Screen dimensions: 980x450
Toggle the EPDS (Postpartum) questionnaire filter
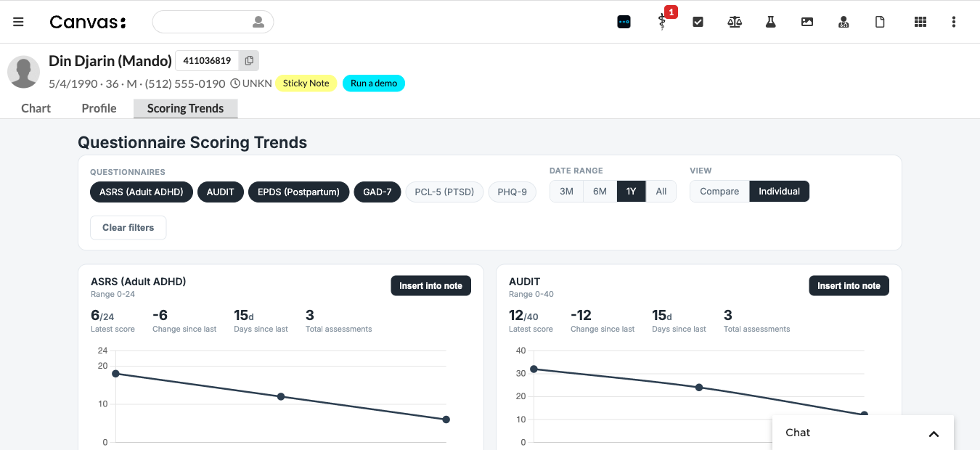coord(298,192)
